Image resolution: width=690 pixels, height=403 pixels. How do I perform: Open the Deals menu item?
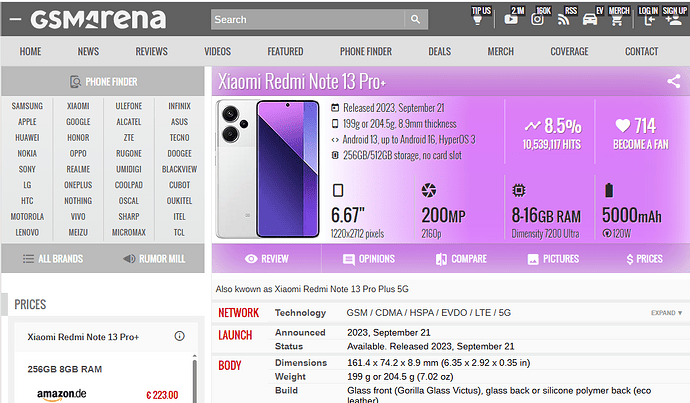point(440,51)
